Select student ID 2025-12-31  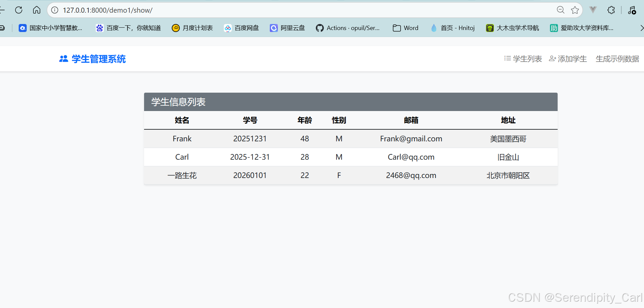250,157
